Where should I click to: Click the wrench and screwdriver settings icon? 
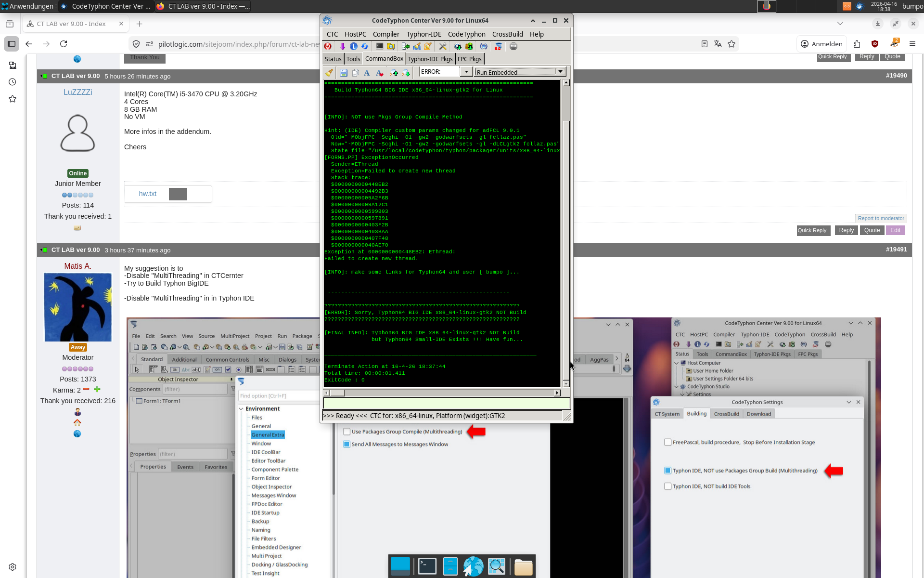point(442,47)
